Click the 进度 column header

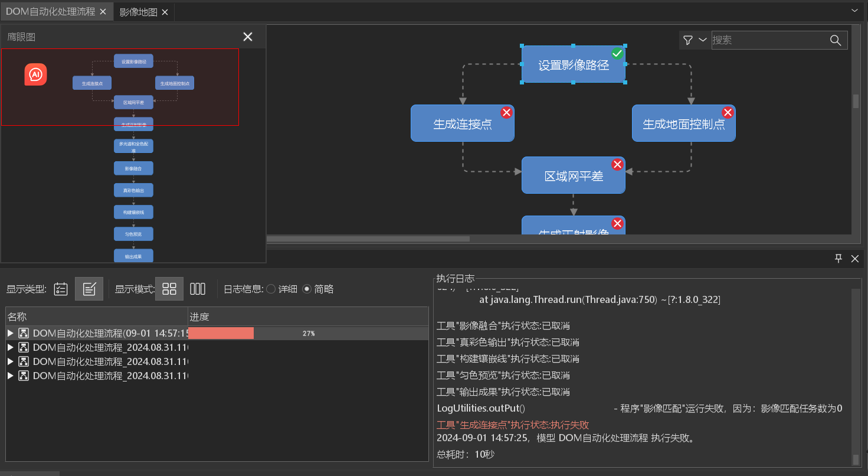(x=308, y=317)
